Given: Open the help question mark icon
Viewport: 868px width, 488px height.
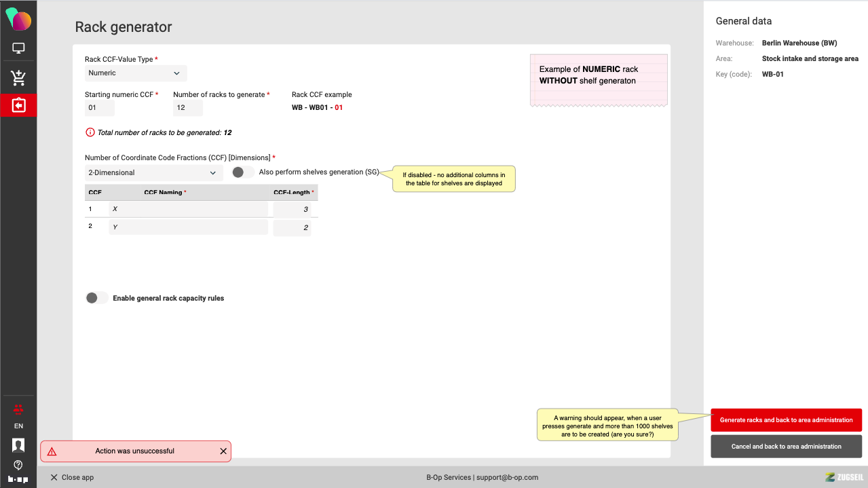Looking at the screenshot, I should click(x=18, y=465).
